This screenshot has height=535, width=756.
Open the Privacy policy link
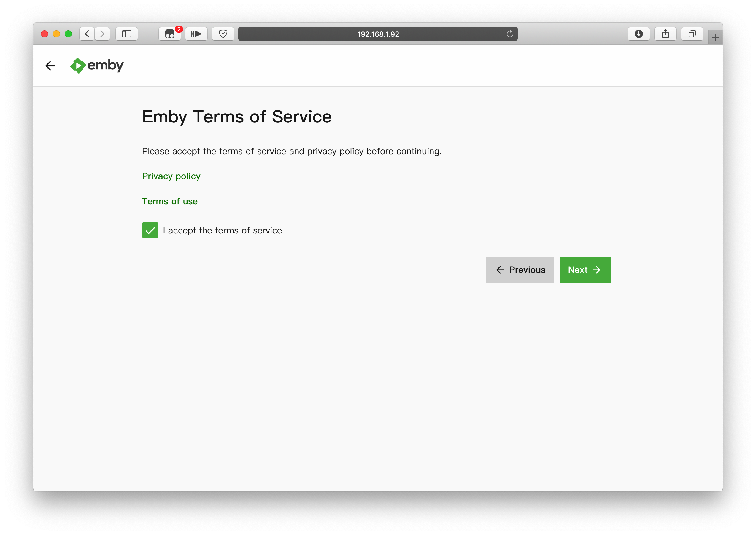point(171,176)
